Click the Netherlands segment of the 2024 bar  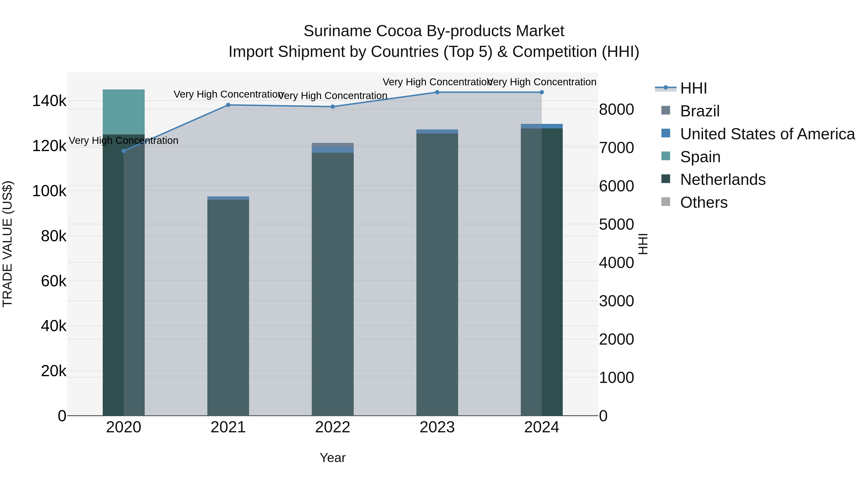542,272
